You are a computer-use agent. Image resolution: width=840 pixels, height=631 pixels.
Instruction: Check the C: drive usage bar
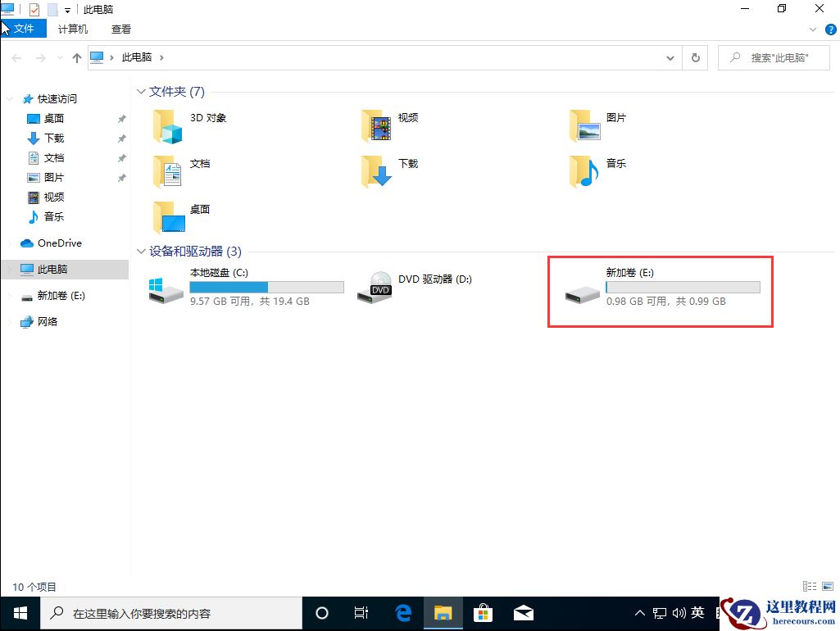tap(266, 286)
